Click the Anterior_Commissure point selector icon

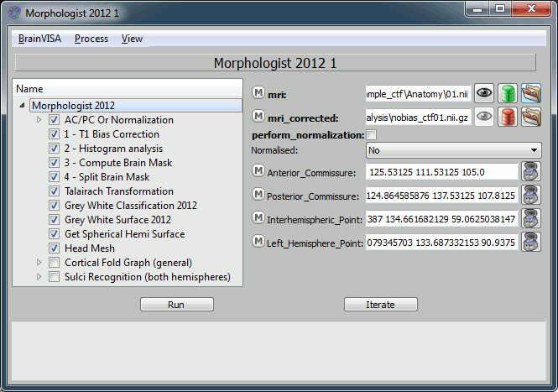(x=531, y=171)
